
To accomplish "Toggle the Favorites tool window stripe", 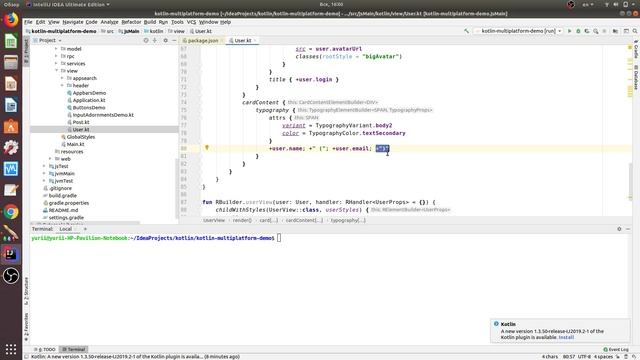I will point(27,327).
